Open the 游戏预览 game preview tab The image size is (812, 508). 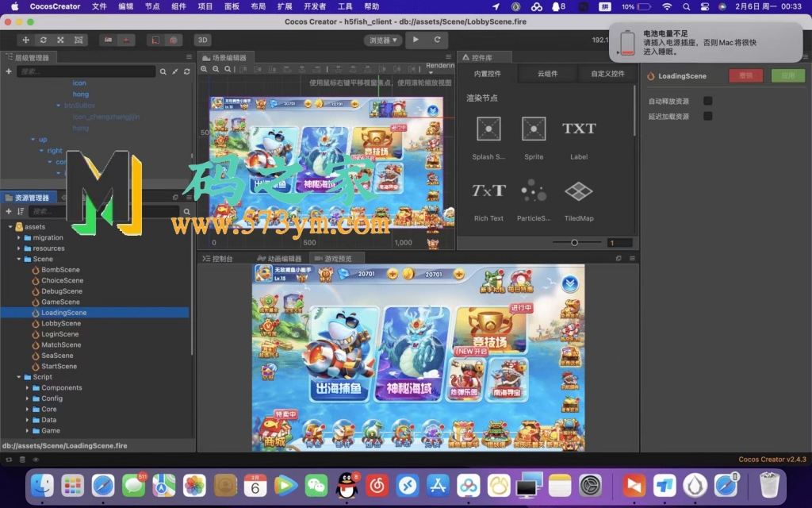pyautogui.click(x=336, y=259)
